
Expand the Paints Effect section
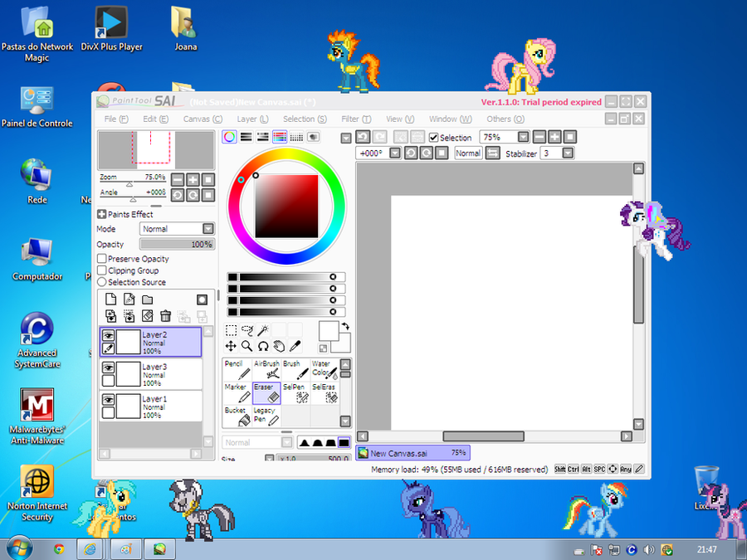pos(101,214)
